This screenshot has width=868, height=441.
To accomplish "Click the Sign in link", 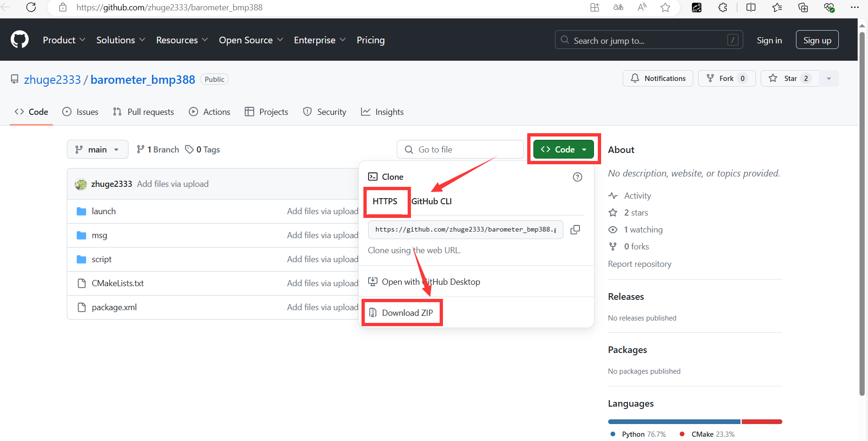I will 769,40.
